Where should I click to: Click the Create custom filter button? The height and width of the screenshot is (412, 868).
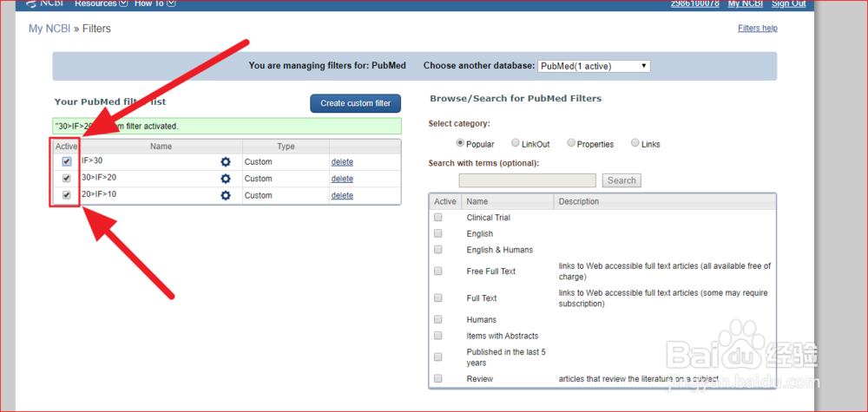(355, 103)
